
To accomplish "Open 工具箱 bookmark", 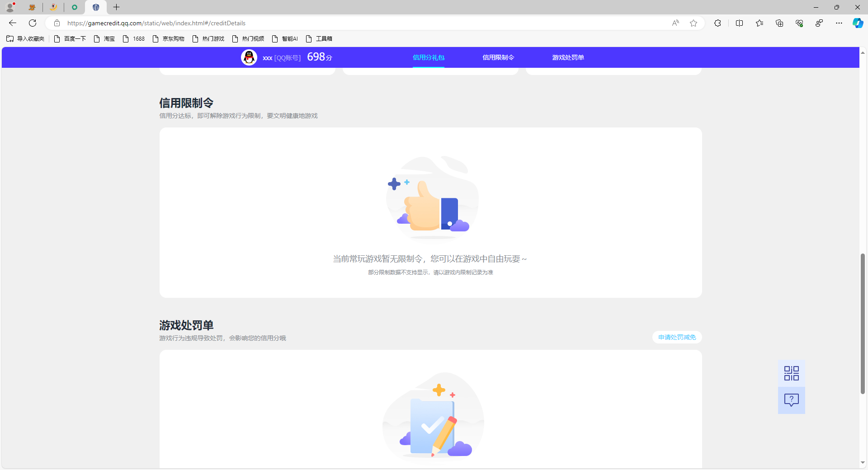I will coord(319,39).
